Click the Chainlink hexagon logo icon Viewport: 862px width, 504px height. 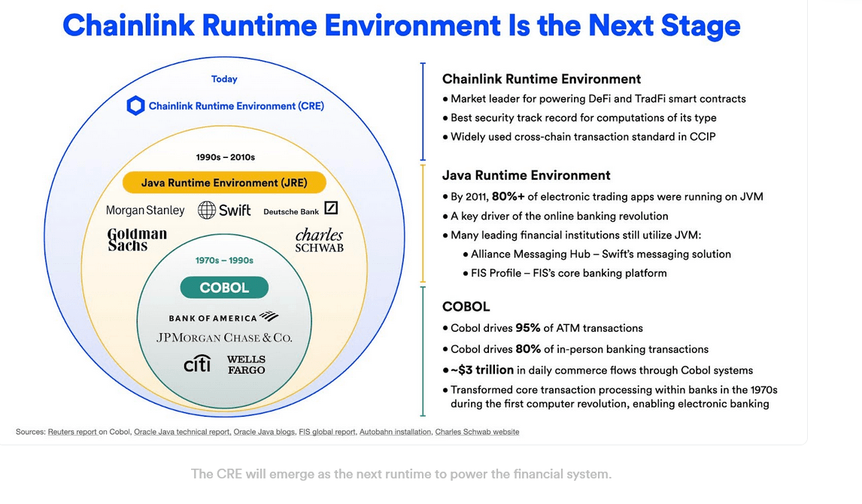135,105
